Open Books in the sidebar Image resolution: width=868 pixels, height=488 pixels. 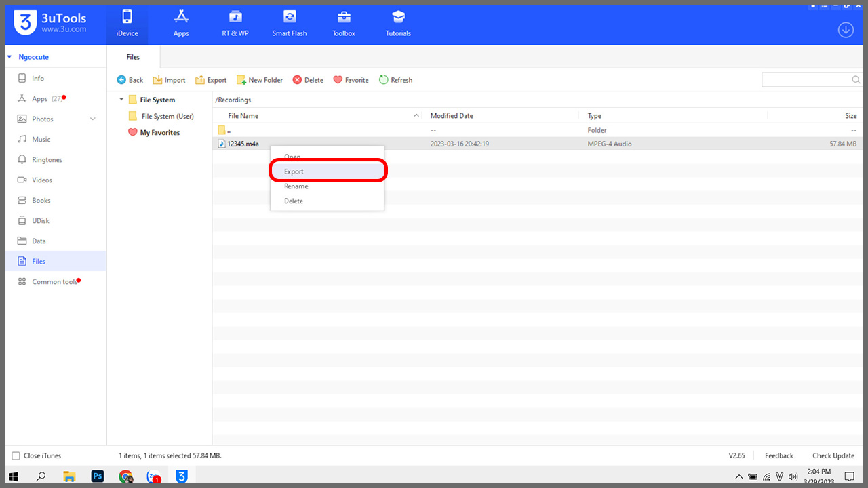coord(41,201)
